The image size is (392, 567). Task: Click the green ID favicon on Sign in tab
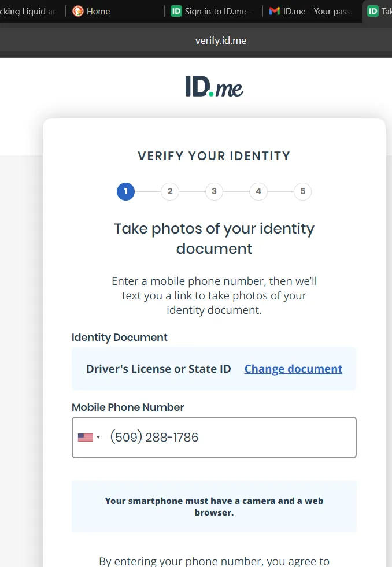176,11
